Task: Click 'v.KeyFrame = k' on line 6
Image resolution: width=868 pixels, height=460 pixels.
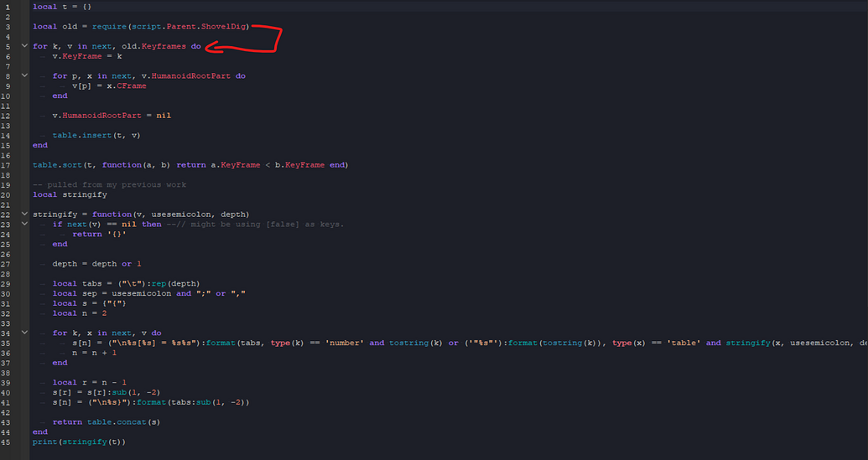Action: tap(87, 56)
